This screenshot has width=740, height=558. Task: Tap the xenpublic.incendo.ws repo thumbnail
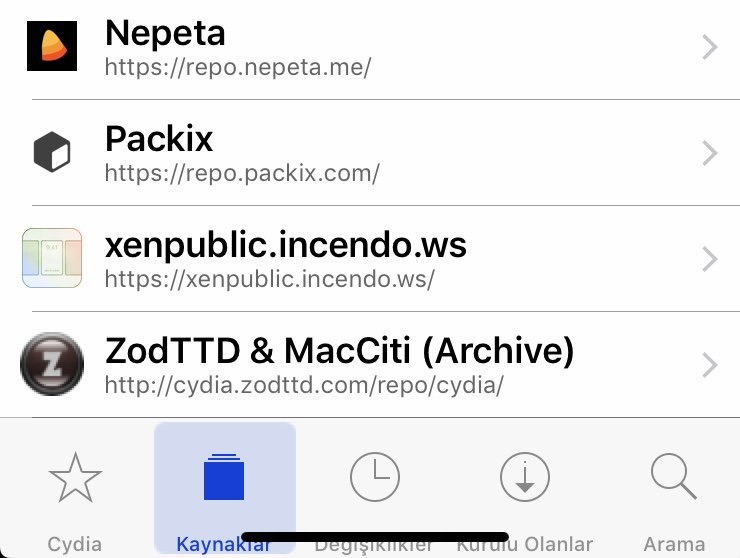pos(51,258)
